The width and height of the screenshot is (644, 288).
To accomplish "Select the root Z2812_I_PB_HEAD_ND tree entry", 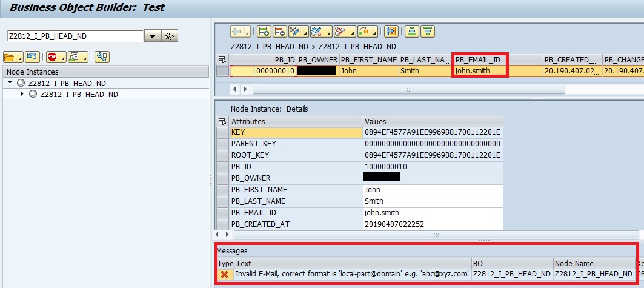I will click(x=67, y=84).
